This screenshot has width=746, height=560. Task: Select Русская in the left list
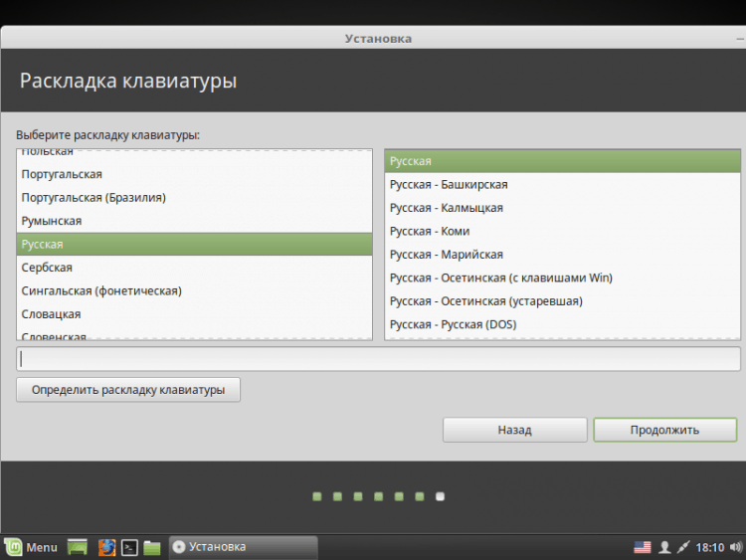[194, 244]
